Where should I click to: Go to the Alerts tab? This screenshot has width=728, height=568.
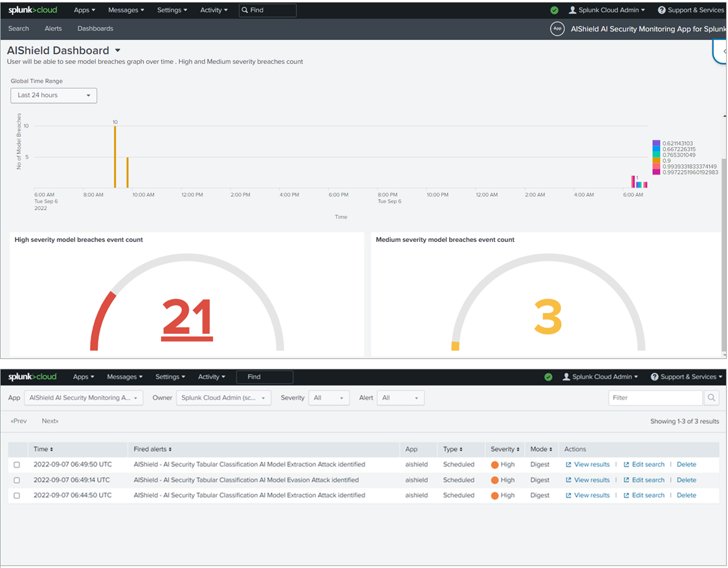(x=53, y=28)
